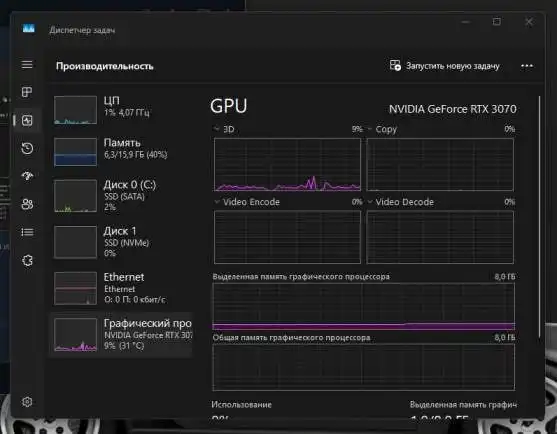The image size is (557, 434).
Task: Open the Details list page icon
Action: (x=27, y=232)
